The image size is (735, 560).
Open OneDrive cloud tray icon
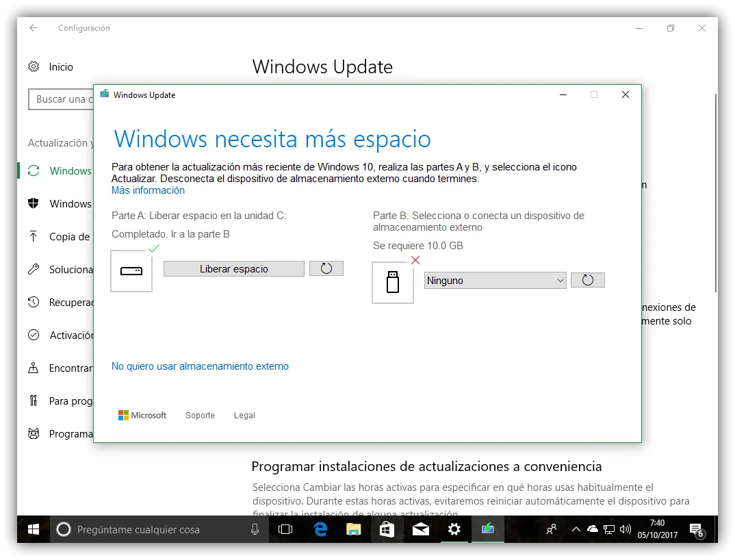point(593,529)
